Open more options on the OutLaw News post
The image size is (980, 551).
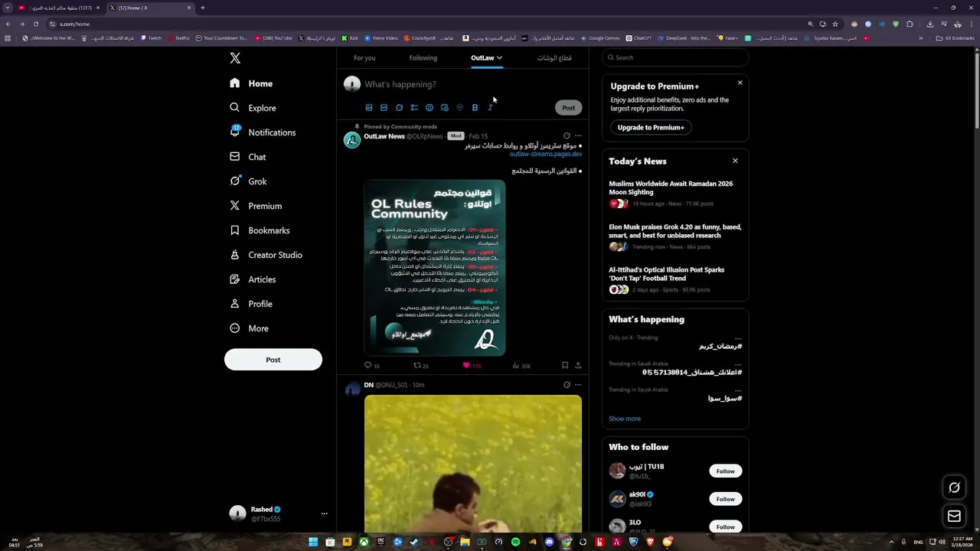[x=578, y=136]
